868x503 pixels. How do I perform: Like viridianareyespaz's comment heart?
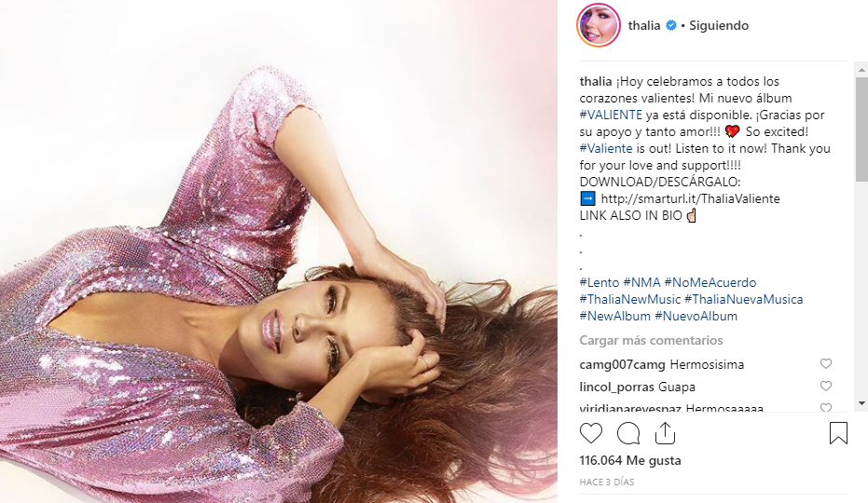[x=826, y=407]
